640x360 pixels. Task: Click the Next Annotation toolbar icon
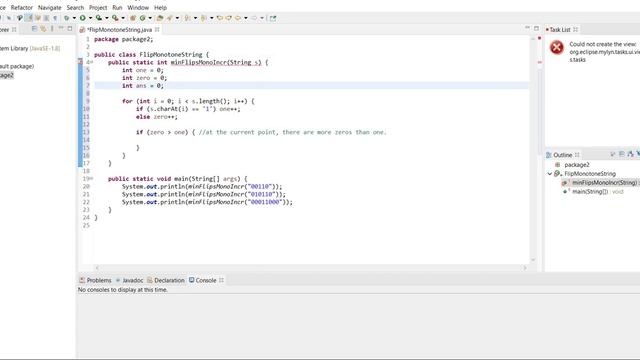tap(187, 18)
